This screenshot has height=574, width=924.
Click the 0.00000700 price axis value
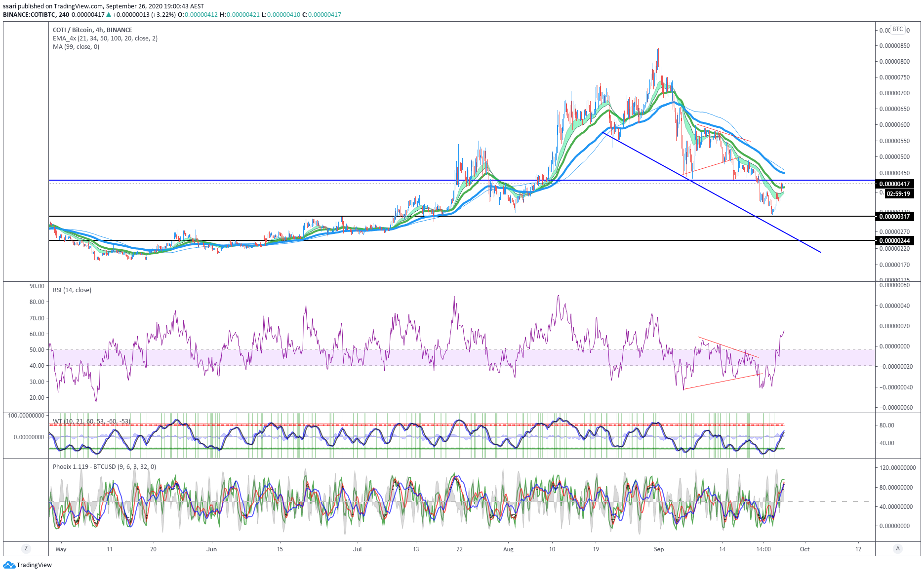(894, 93)
